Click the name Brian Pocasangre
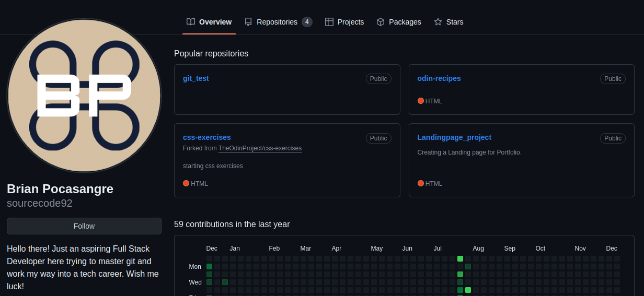The image size is (644, 296). 60,189
